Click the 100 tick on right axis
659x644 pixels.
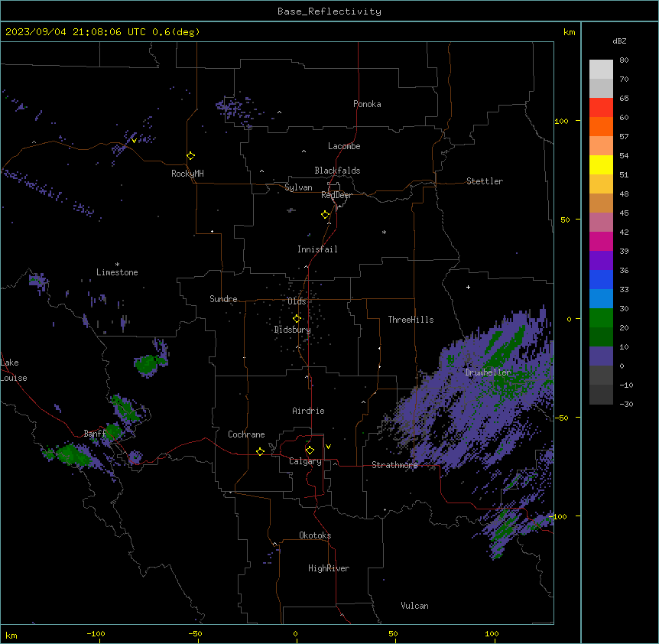coord(561,121)
